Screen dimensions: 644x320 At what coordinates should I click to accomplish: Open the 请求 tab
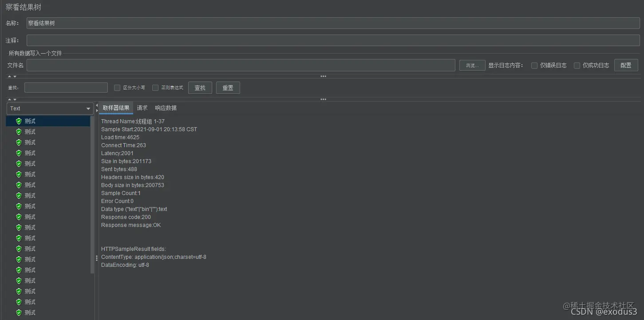(142, 108)
